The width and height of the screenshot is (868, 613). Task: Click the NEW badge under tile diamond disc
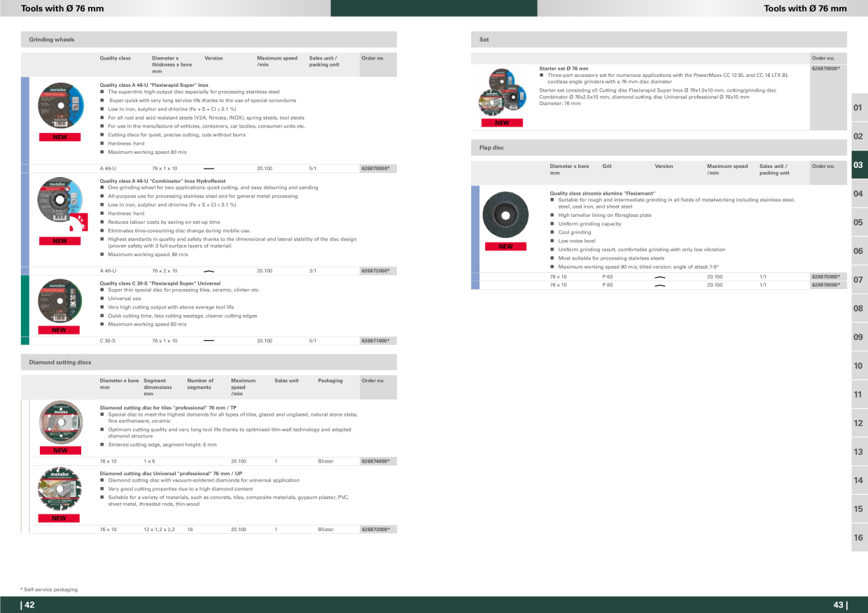click(x=59, y=451)
